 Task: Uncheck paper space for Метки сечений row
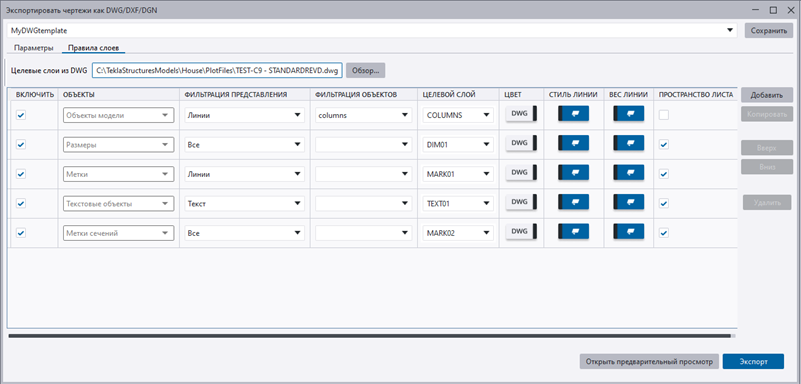point(664,233)
